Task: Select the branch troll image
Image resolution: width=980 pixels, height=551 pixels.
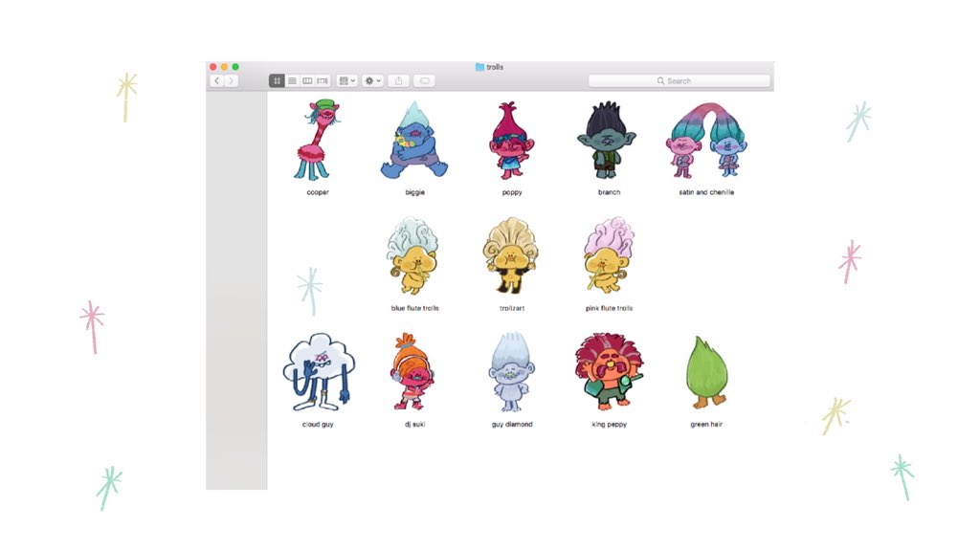Action: coord(608,140)
